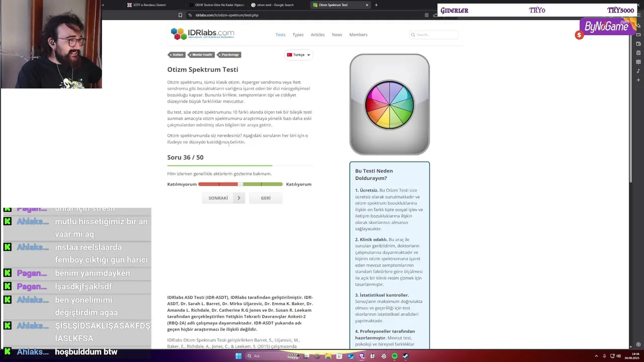Click the red Katılmıyorum side of slider
Viewport: 644px width, 362px height.
coord(218,185)
